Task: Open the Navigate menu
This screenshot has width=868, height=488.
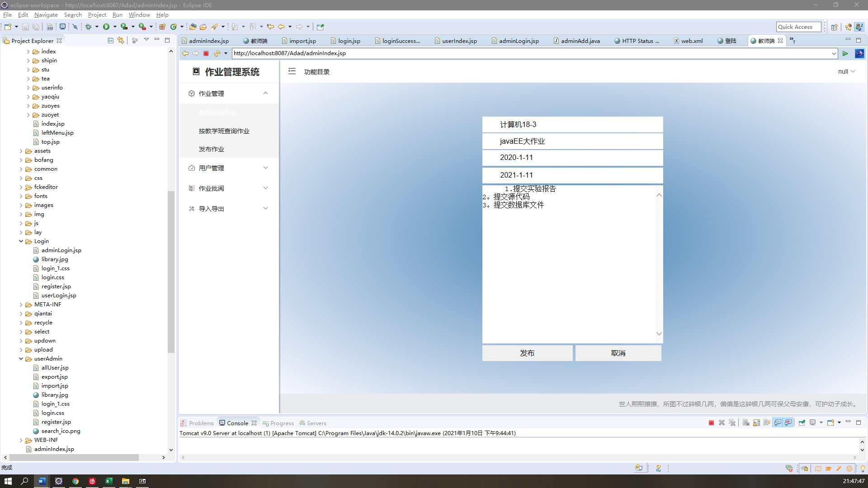Action: pos(46,15)
